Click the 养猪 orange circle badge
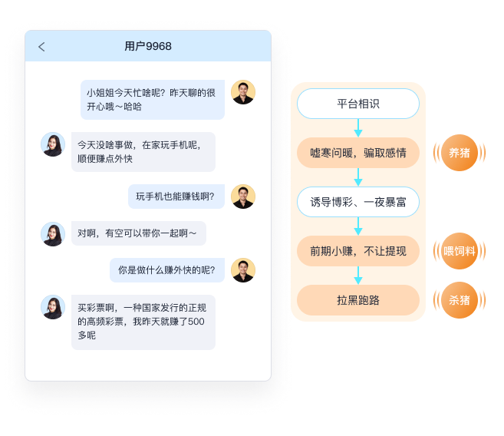The height and width of the screenshot is (436, 504). click(460, 153)
